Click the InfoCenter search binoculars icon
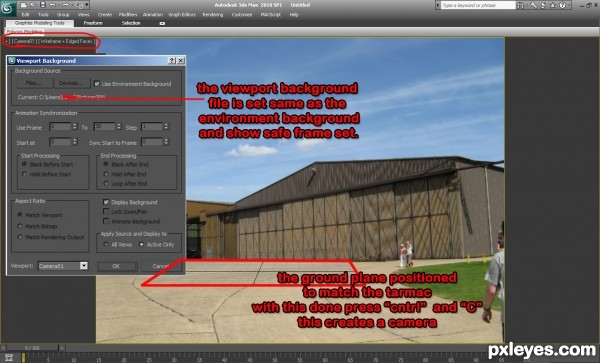Screen dimensions: 600x363 [520, 5]
